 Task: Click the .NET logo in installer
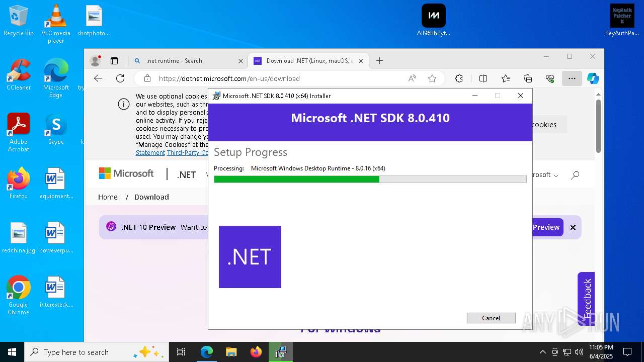coord(250,257)
